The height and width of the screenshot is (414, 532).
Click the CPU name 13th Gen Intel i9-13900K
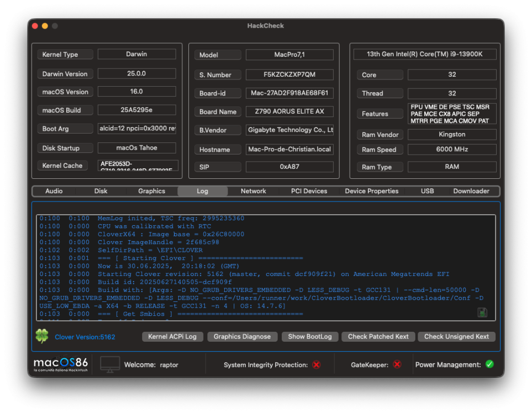(425, 54)
